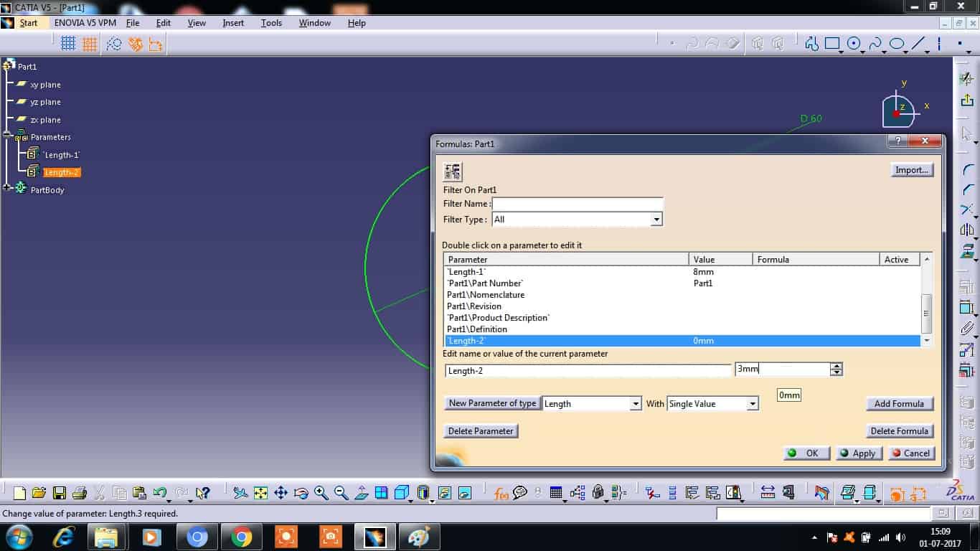This screenshot has width=980, height=551.
Task: Click the Delete Parameter button
Action: tap(481, 431)
